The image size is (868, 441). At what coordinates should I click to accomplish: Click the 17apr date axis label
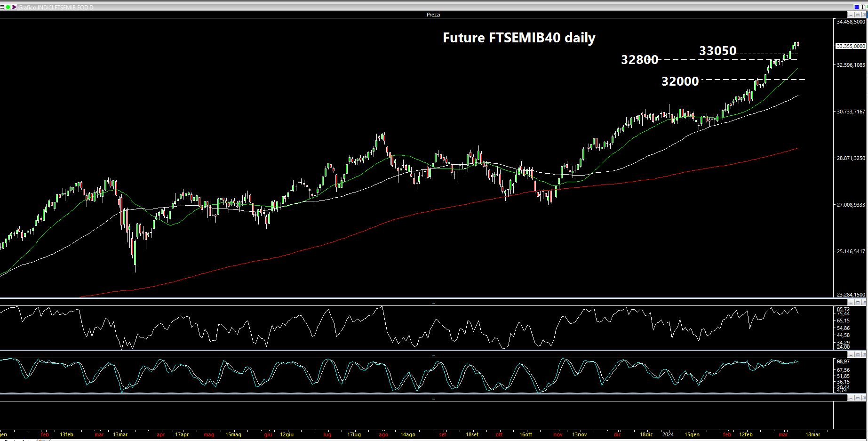182,434
